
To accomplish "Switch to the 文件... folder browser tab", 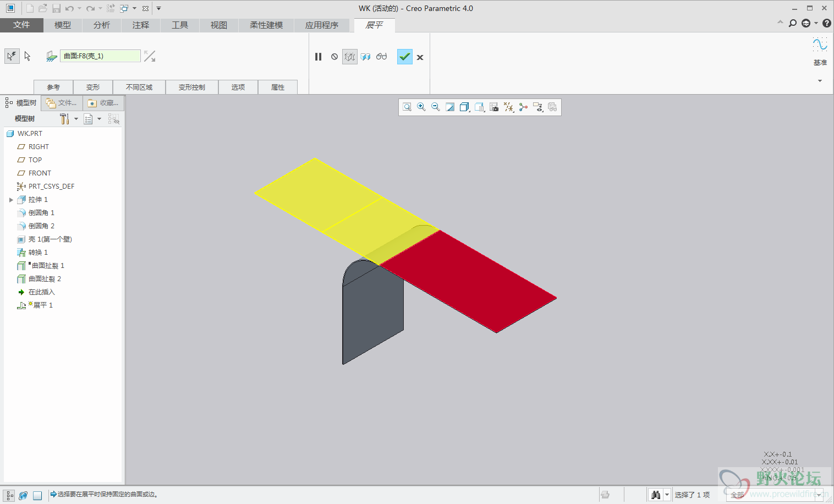I will (62, 103).
